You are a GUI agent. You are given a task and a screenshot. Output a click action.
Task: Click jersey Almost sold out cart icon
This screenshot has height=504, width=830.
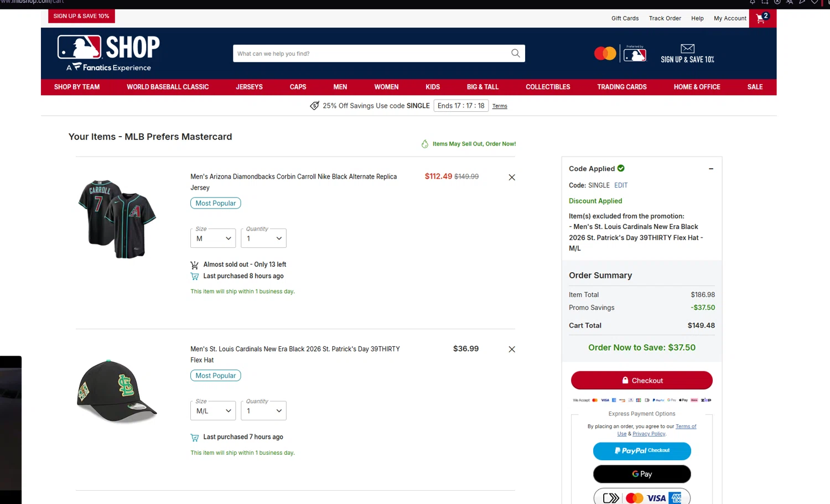click(194, 265)
